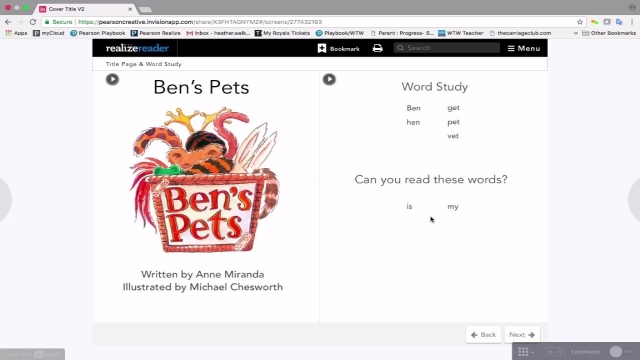The height and width of the screenshot is (360, 640).
Task: Open a new tab button
Action: (145, 9)
